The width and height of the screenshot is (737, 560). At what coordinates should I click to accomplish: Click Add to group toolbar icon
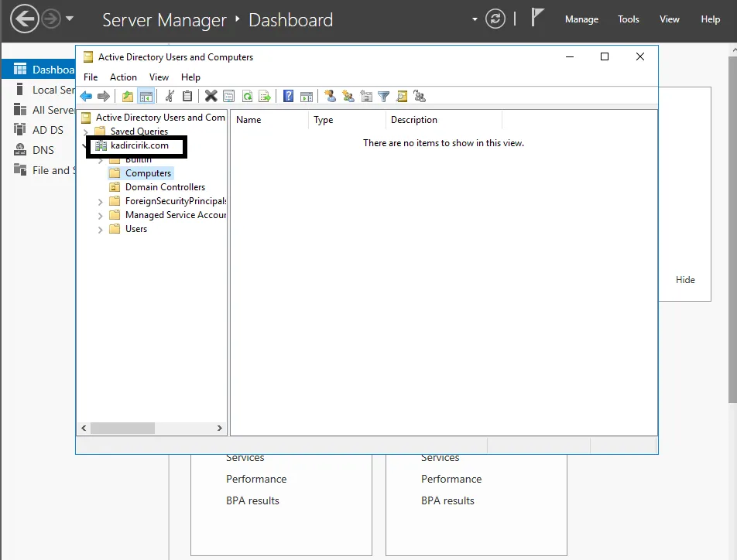420,97
